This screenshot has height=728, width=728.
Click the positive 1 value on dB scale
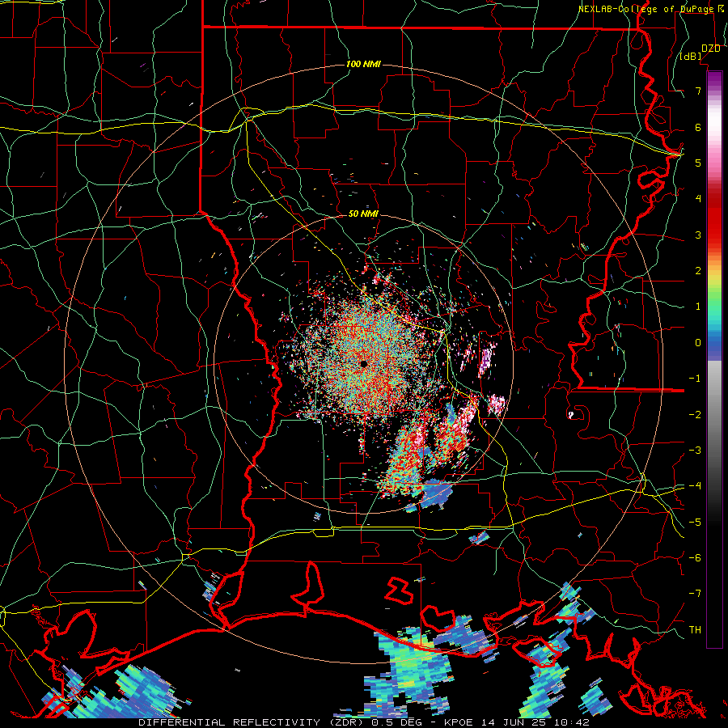tap(698, 307)
